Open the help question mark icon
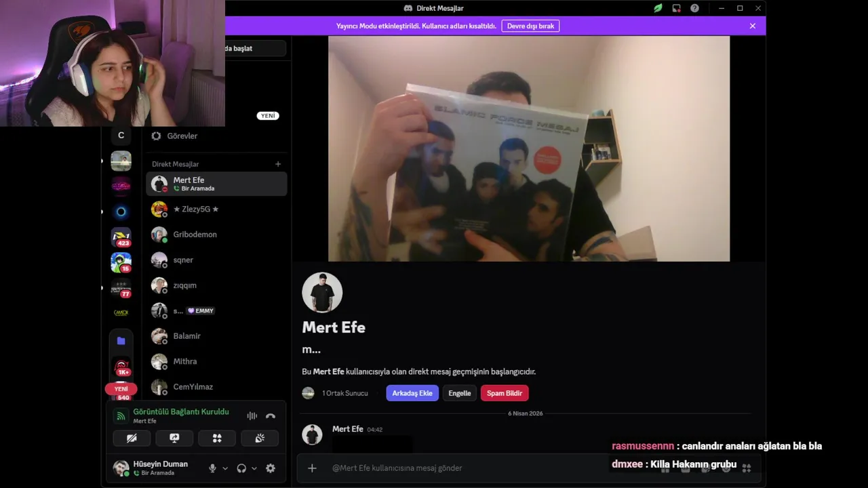868x488 pixels. tap(694, 8)
